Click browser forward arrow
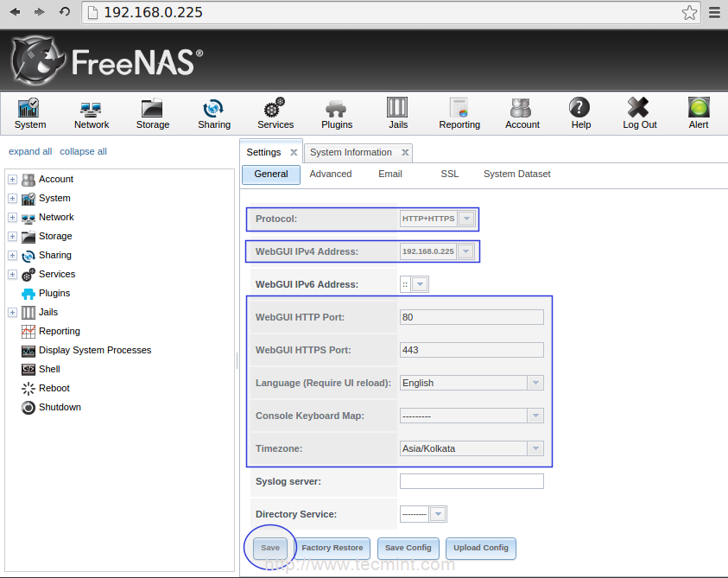 point(40,12)
